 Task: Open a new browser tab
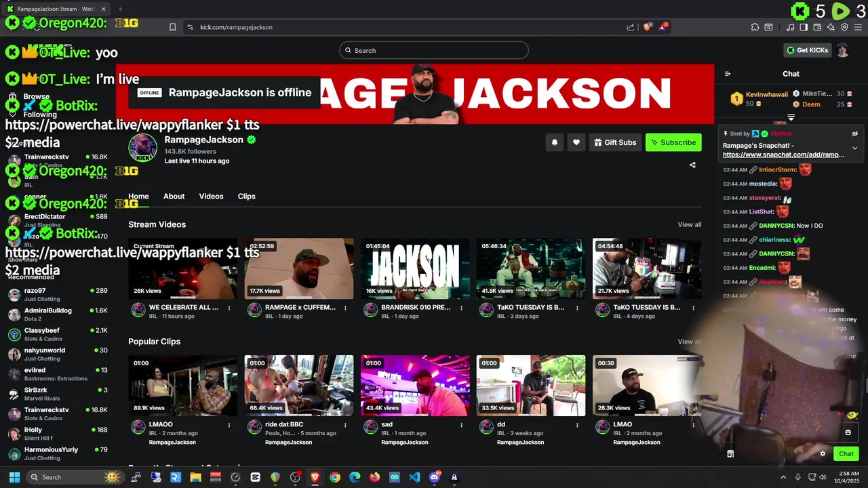(x=120, y=9)
